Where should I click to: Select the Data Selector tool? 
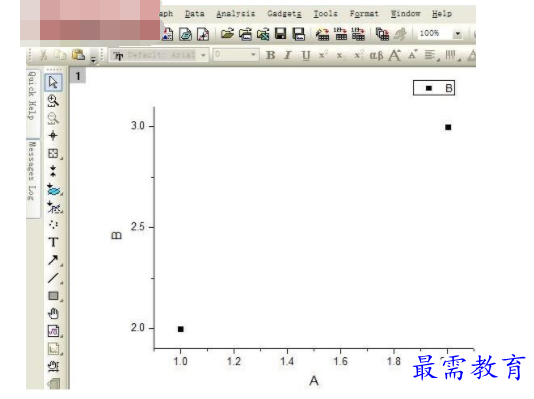(53, 171)
